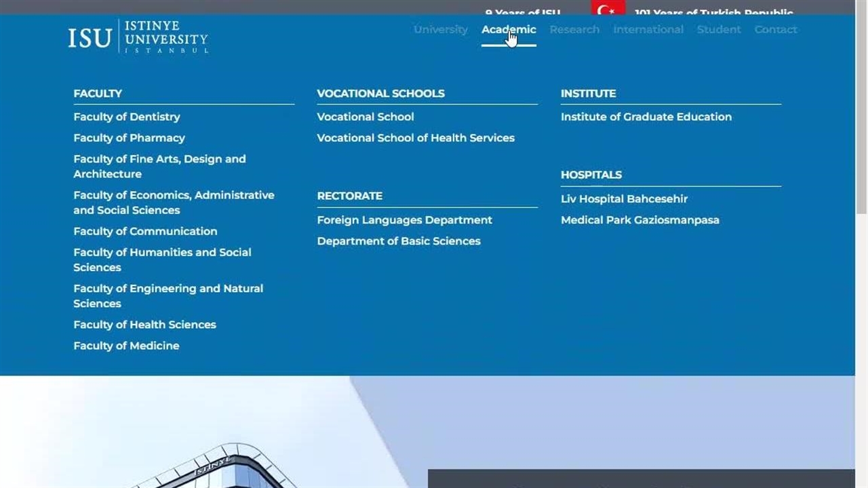Go to the Contact menu
868x488 pixels.
coord(775,30)
